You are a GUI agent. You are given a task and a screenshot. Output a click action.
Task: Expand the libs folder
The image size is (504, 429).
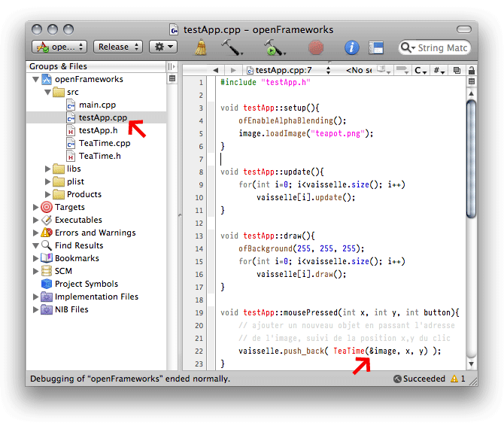pos(49,169)
